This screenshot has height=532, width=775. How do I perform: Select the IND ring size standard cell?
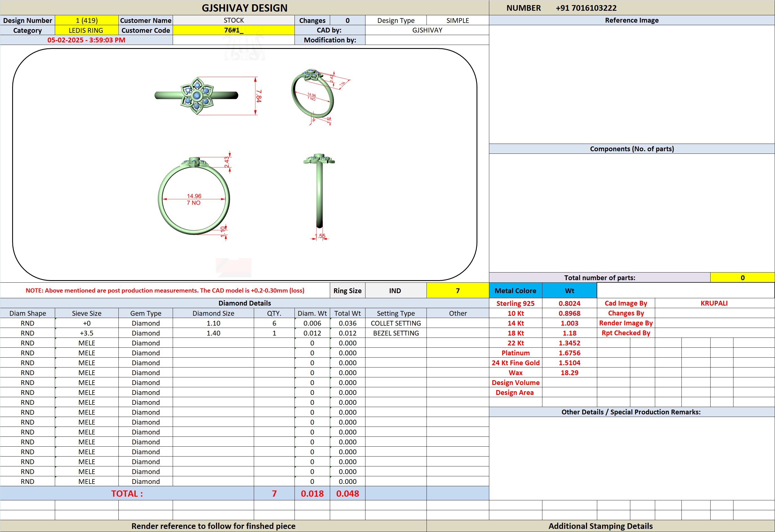(395, 291)
